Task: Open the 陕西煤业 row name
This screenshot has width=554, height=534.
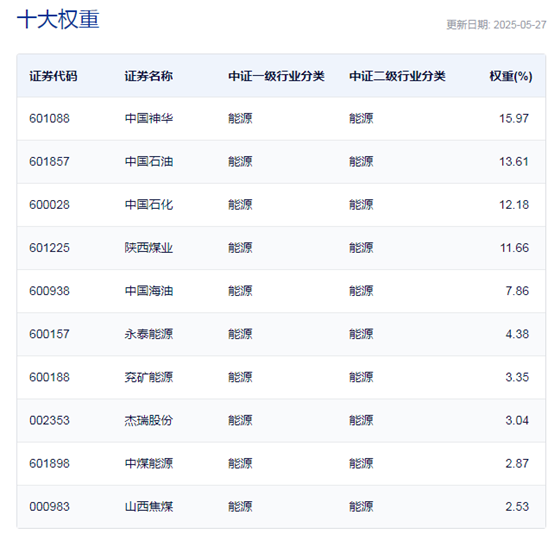Action: (149, 248)
